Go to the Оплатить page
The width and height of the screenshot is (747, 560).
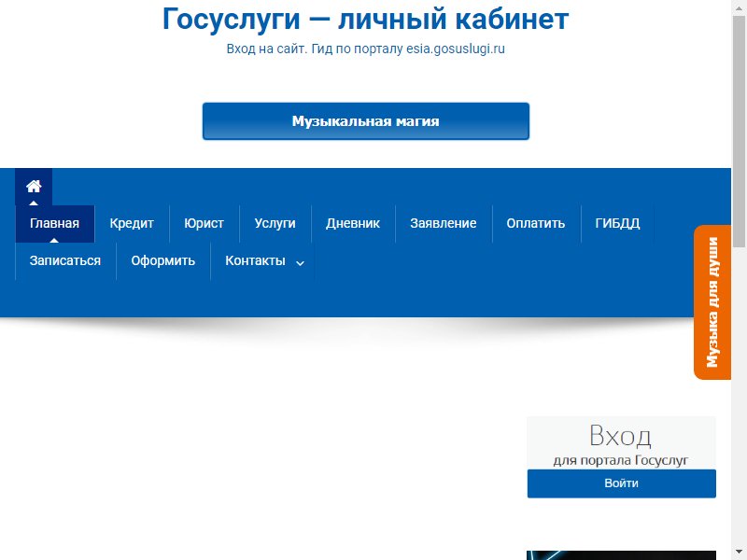pyautogui.click(x=536, y=223)
